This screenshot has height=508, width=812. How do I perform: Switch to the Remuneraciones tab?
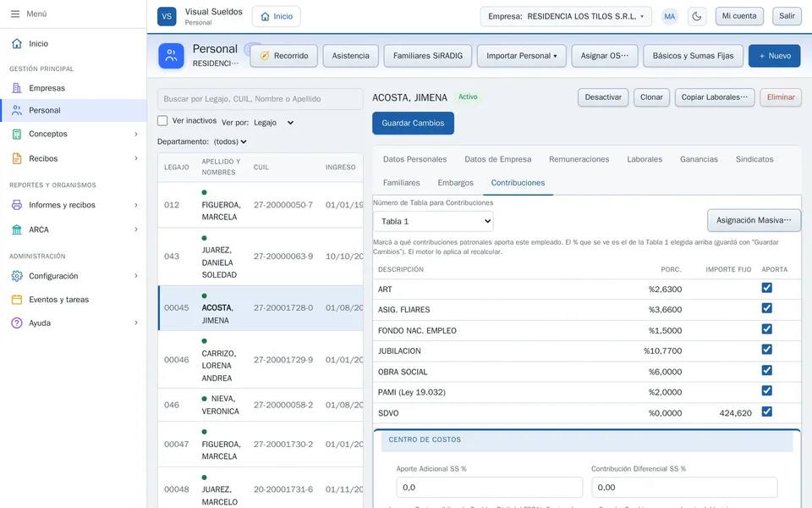coord(579,159)
